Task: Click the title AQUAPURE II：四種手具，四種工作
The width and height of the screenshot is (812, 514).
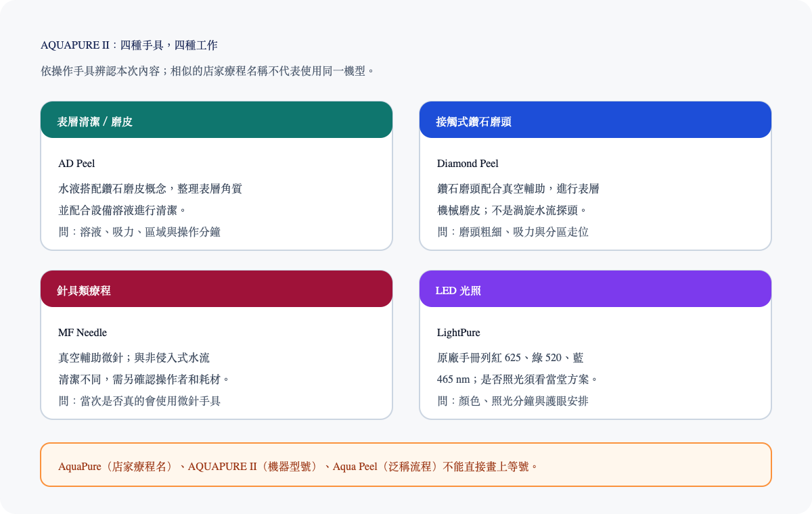Action: (129, 45)
